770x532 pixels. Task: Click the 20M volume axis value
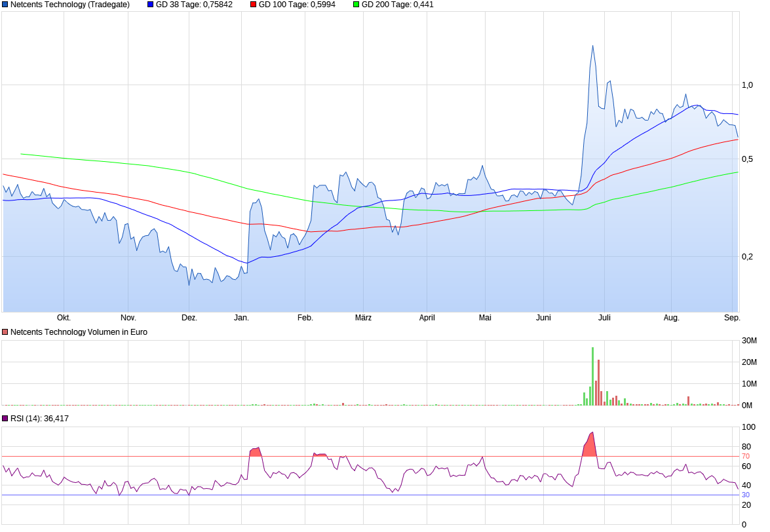point(750,362)
